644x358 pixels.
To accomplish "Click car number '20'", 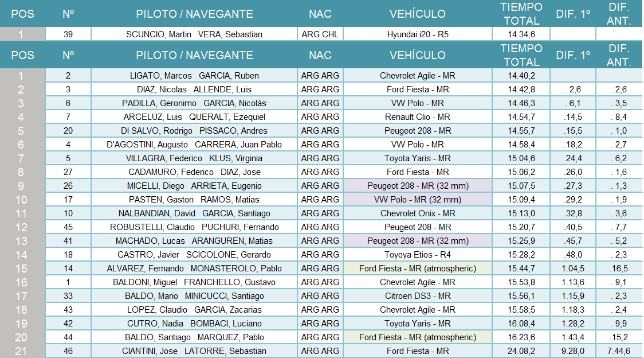I will click(x=68, y=131).
